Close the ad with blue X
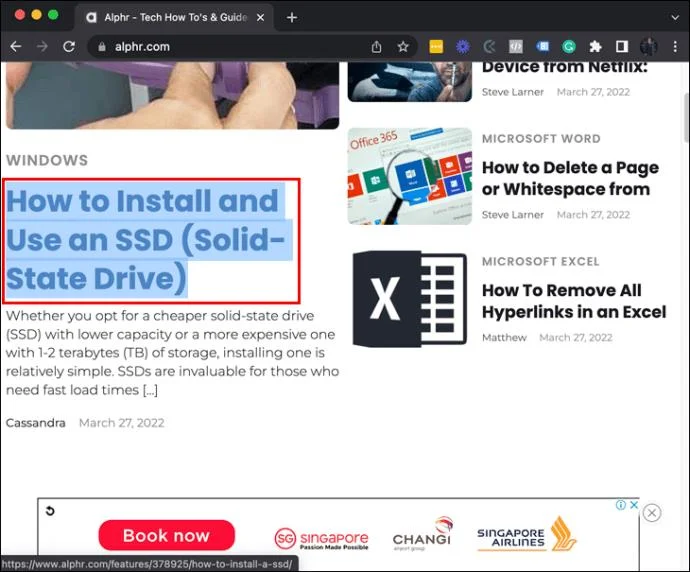The width and height of the screenshot is (690, 572). coord(634,505)
